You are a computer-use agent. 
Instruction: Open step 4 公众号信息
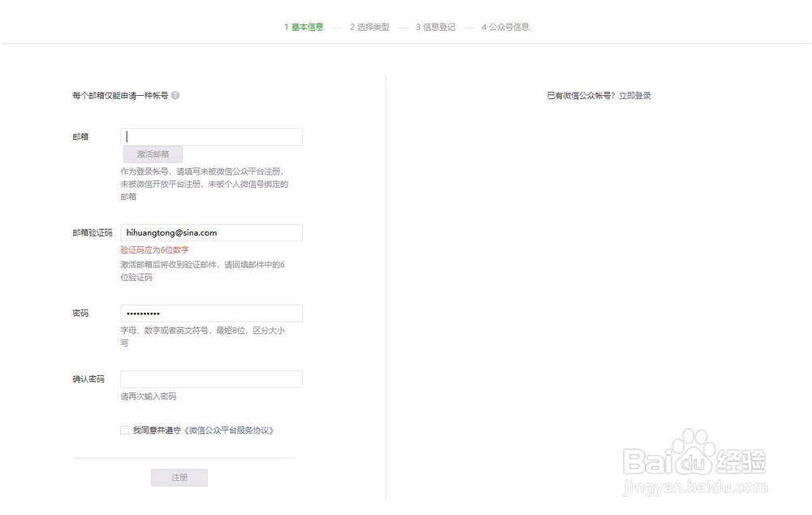[x=505, y=27]
